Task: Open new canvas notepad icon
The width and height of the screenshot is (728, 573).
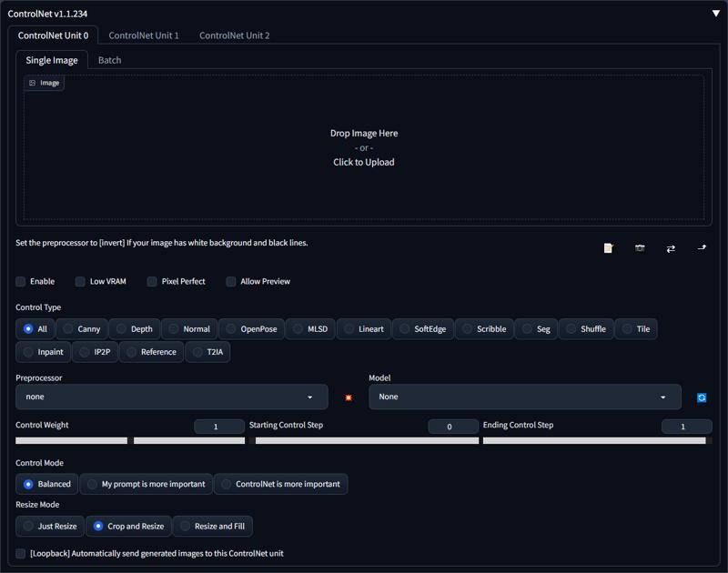Action: coord(608,248)
